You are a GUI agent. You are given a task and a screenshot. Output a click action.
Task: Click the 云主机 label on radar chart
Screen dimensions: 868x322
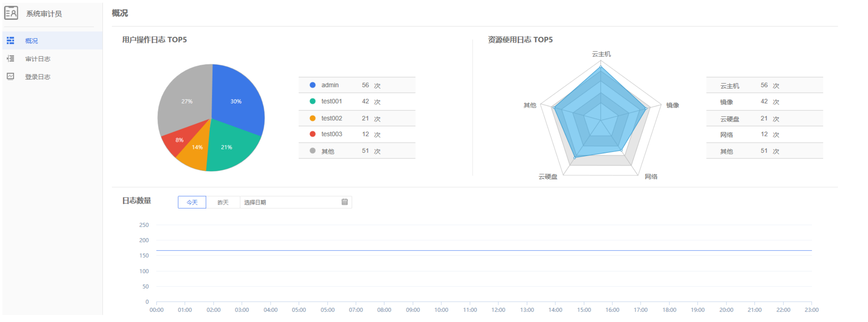pyautogui.click(x=601, y=54)
